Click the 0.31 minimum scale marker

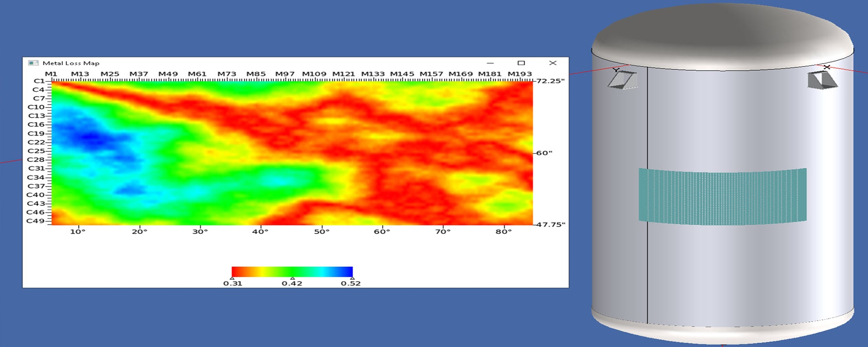[x=232, y=278]
